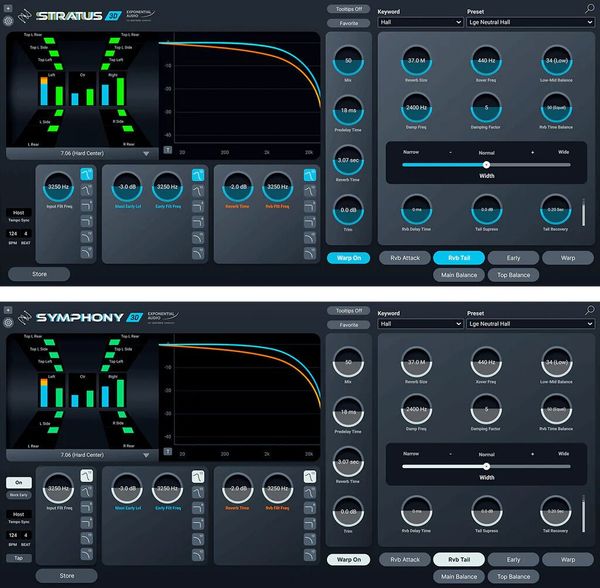Open the search magnifier in Symphony 3D
The image size is (600, 588).
click(590, 310)
